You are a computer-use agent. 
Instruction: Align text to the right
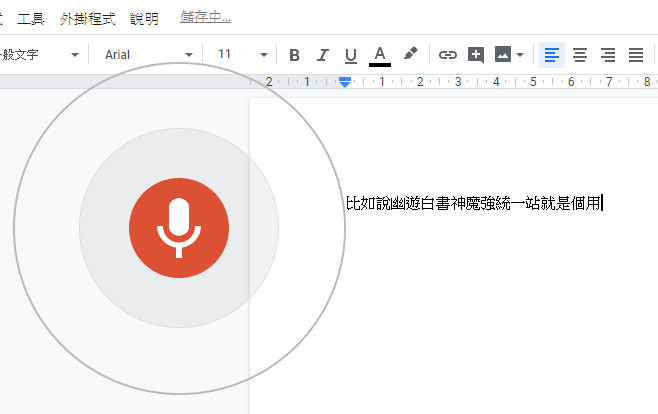tap(608, 55)
